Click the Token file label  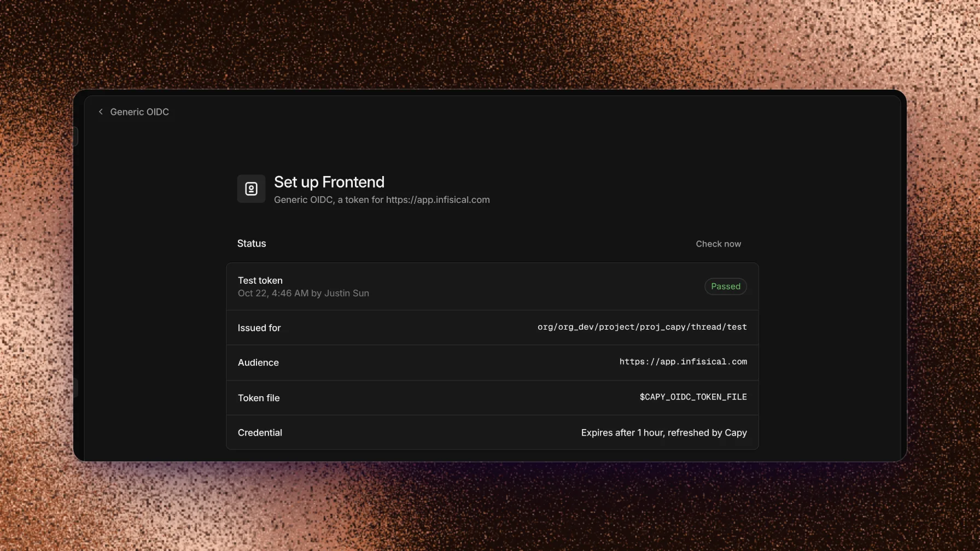tap(259, 398)
